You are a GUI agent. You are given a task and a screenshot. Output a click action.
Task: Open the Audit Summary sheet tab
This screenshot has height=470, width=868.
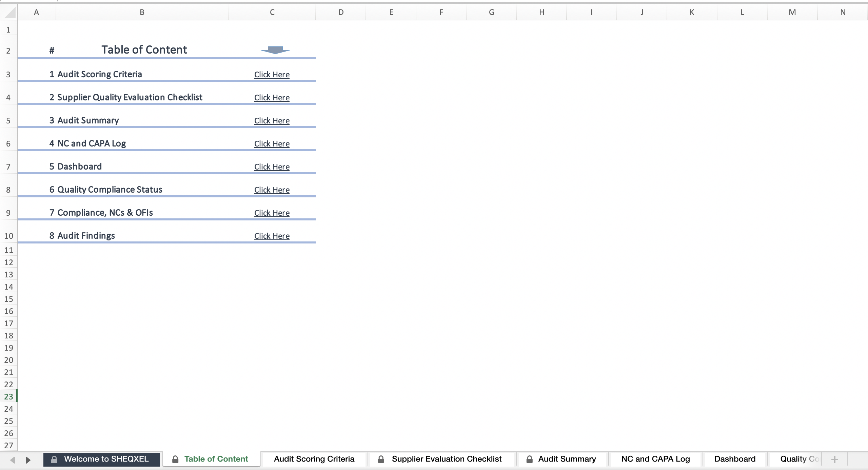point(562,459)
